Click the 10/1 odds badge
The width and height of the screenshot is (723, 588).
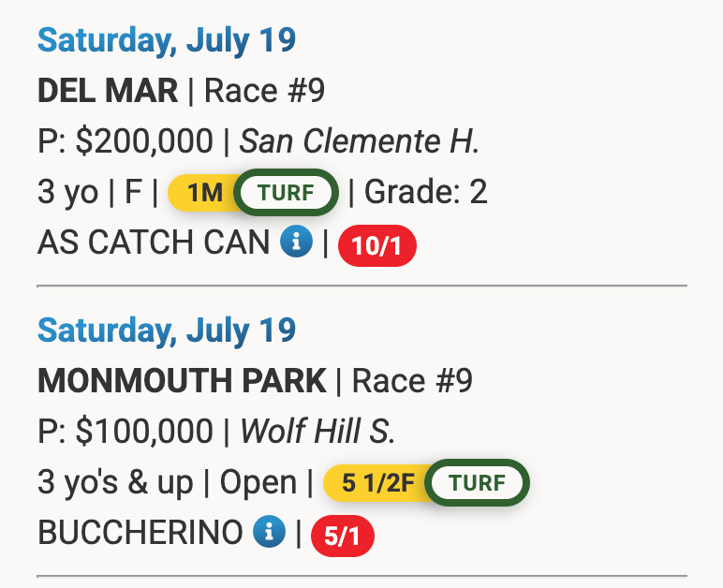click(377, 246)
